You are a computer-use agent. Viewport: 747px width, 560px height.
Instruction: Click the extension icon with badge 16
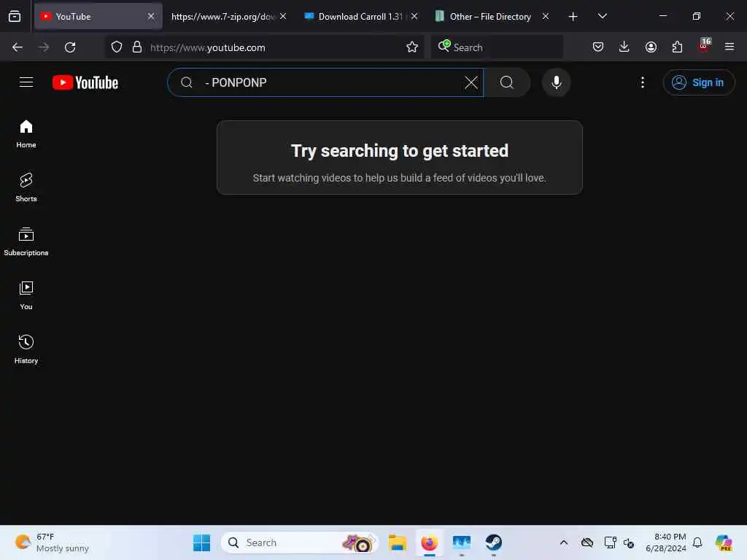[x=704, y=46]
